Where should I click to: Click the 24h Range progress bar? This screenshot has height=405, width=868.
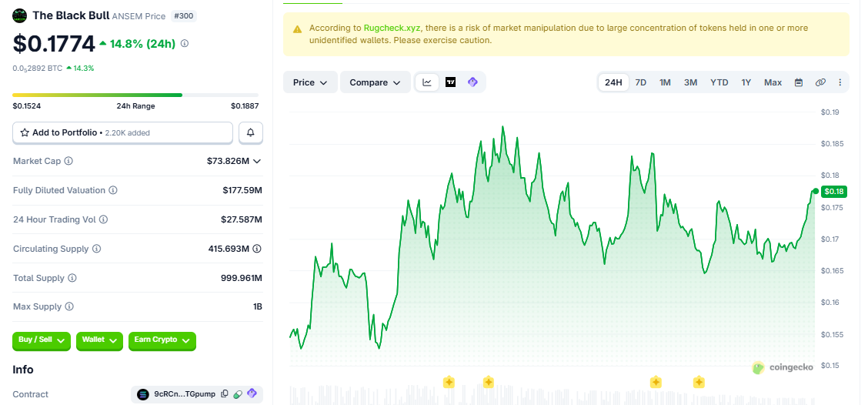tap(135, 95)
